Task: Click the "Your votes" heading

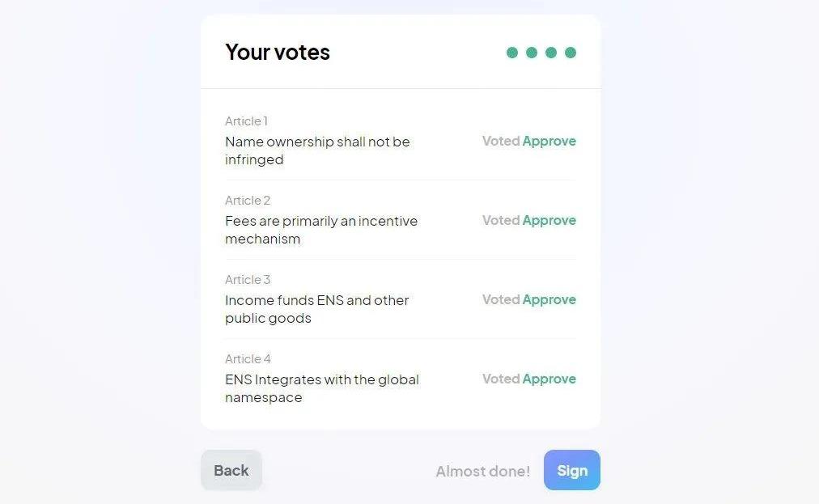Action: pos(278,53)
